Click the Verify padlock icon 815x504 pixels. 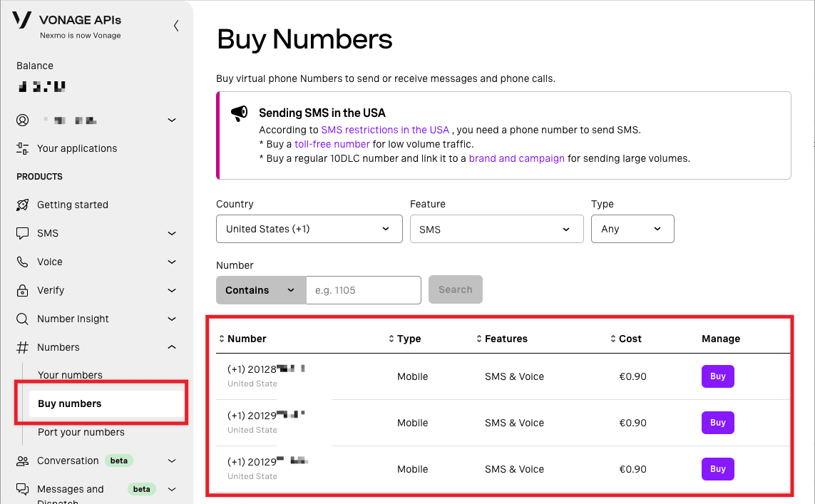[x=23, y=290]
